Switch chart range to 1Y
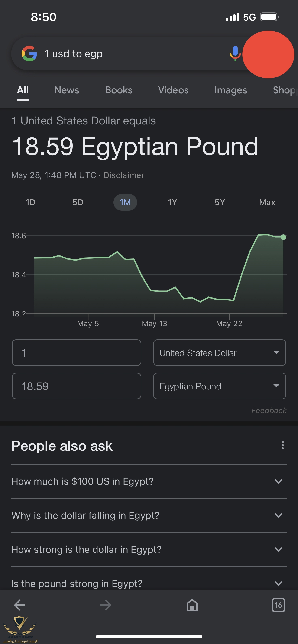 coord(172,202)
